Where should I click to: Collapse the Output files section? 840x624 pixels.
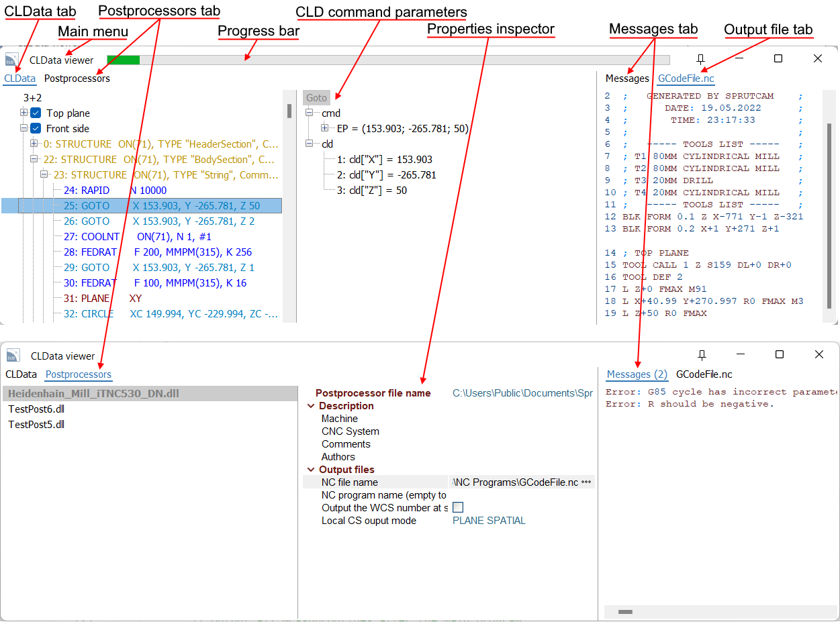[311, 469]
